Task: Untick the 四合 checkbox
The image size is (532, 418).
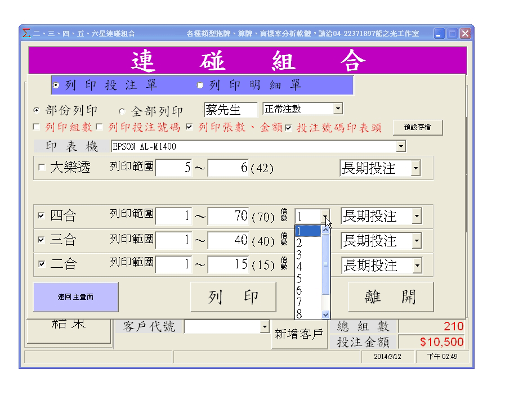Action: pyautogui.click(x=42, y=215)
